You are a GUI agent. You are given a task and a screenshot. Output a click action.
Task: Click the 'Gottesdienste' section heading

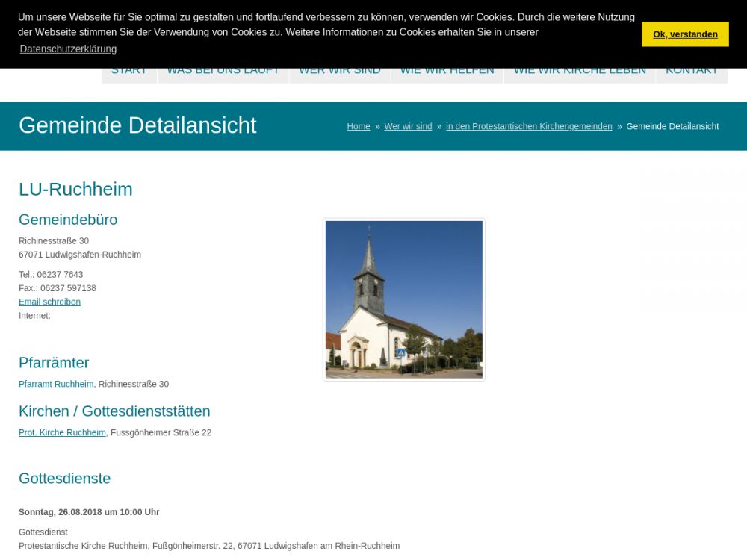point(64,479)
